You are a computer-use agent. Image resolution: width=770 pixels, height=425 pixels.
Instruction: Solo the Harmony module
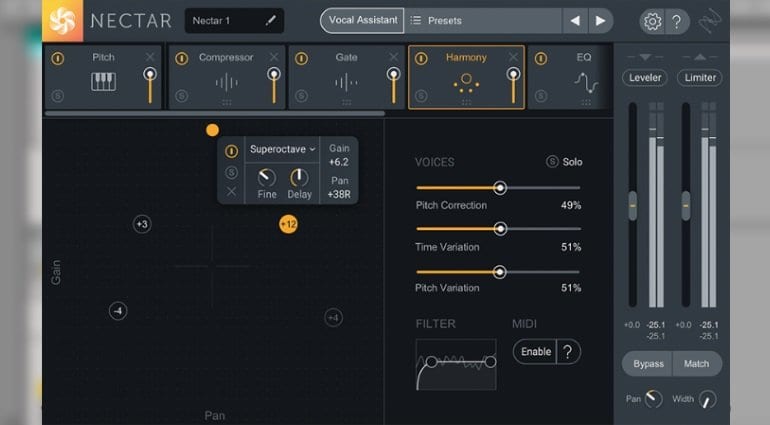(x=421, y=96)
